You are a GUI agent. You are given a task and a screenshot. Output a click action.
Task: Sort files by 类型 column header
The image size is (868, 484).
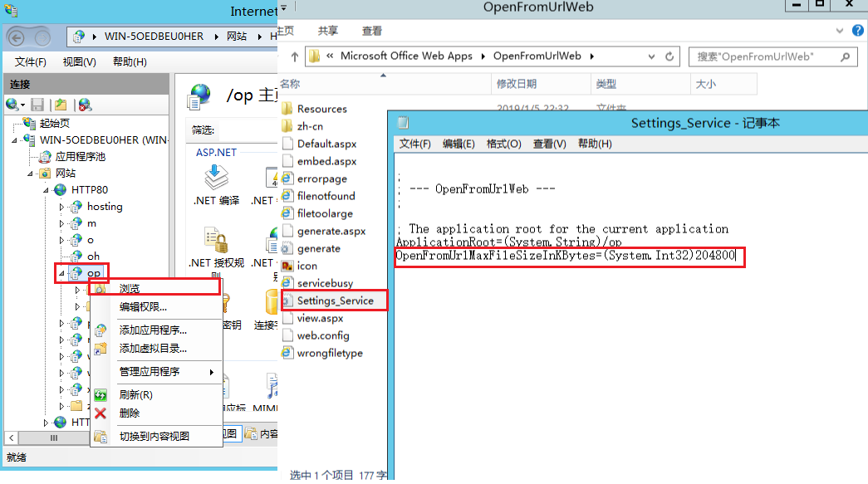(640, 84)
